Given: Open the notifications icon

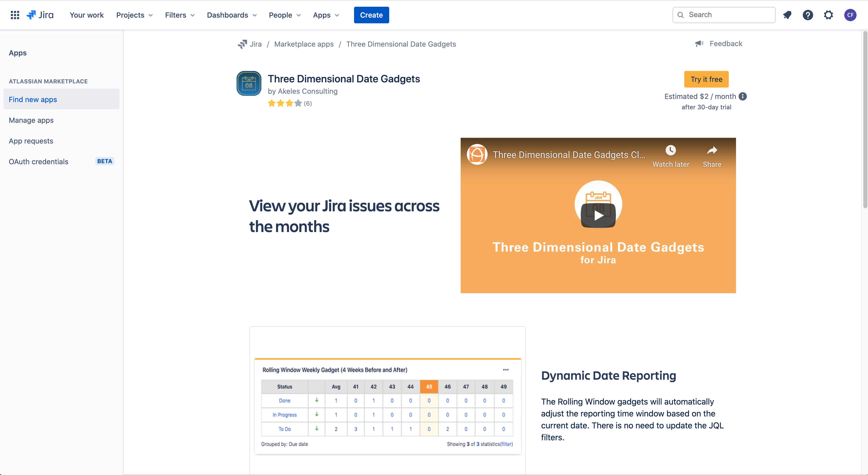Looking at the screenshot, I should [787, 15].
